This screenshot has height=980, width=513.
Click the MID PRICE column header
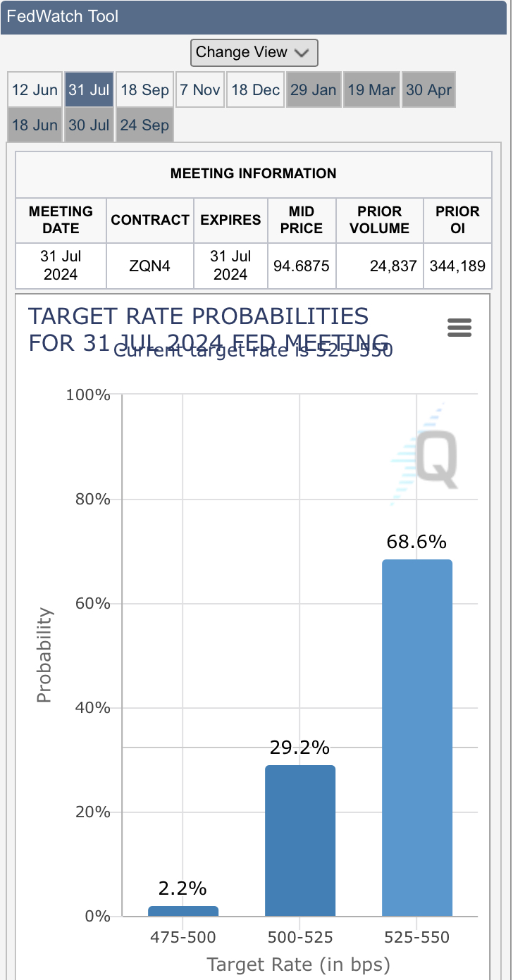(x=302, y=220)
